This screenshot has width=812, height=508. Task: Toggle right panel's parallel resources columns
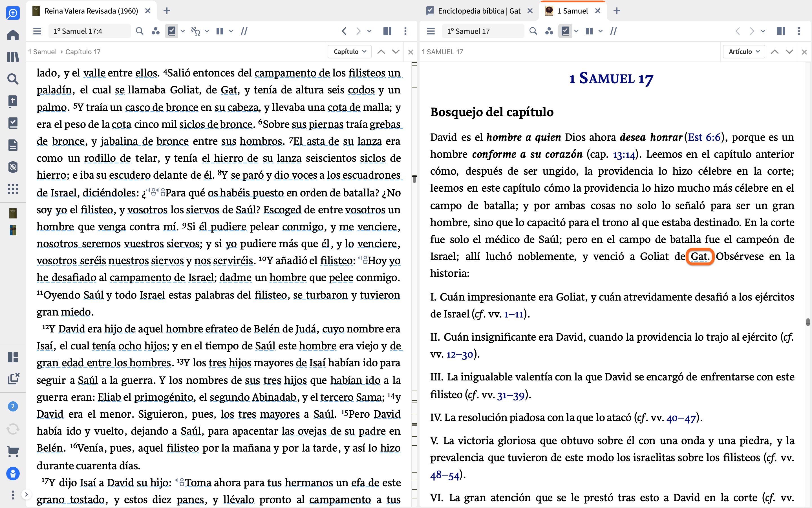click(589, 31)
